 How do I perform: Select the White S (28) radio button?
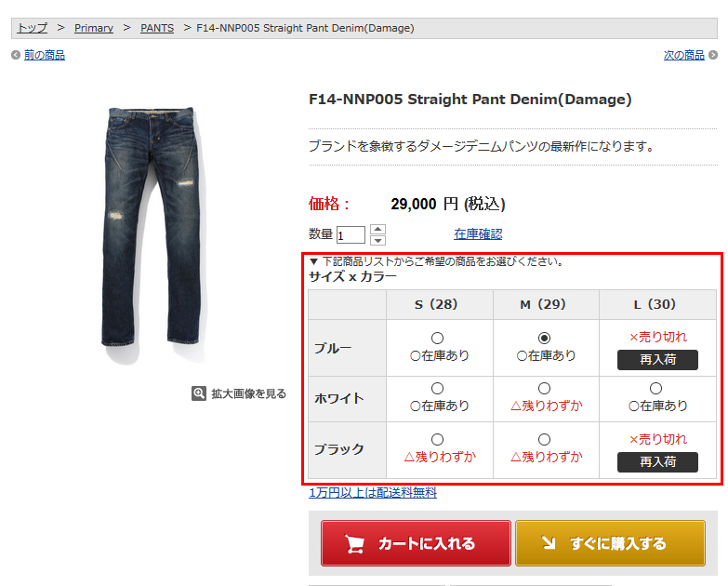[437, 388]
